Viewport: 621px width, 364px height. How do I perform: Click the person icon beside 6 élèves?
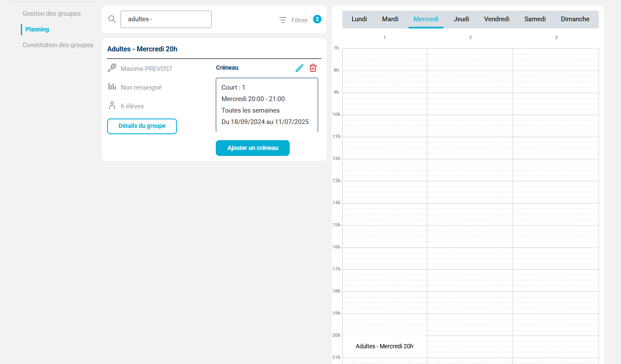[112, 105]
